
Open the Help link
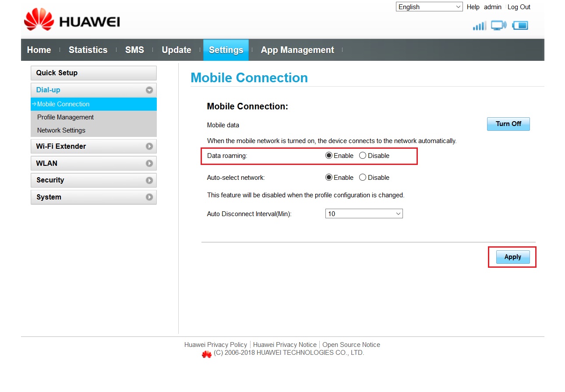[473, 7]
